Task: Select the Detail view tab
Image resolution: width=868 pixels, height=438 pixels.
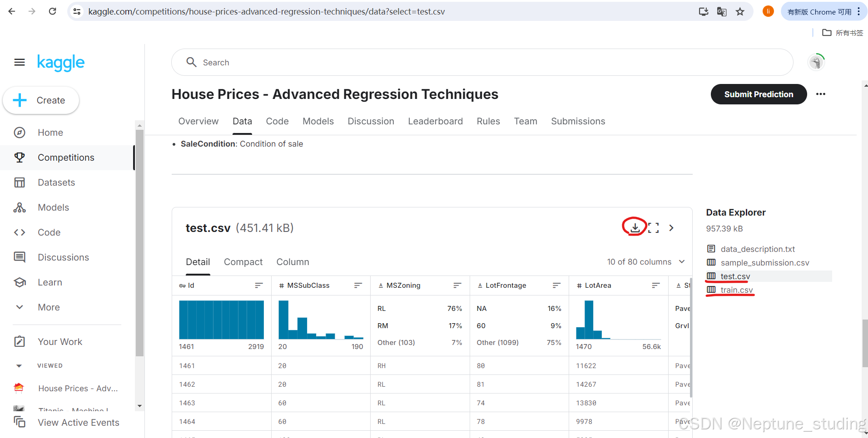Action: point(198,262)
